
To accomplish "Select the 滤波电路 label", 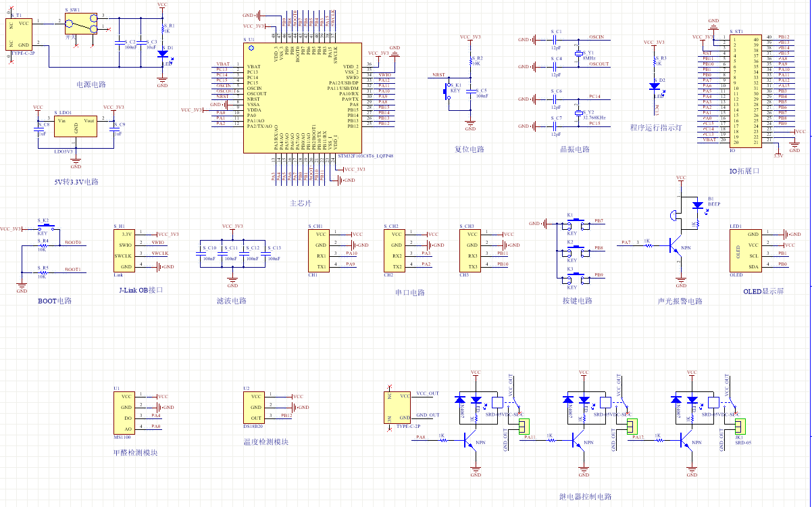I will 230,301.
